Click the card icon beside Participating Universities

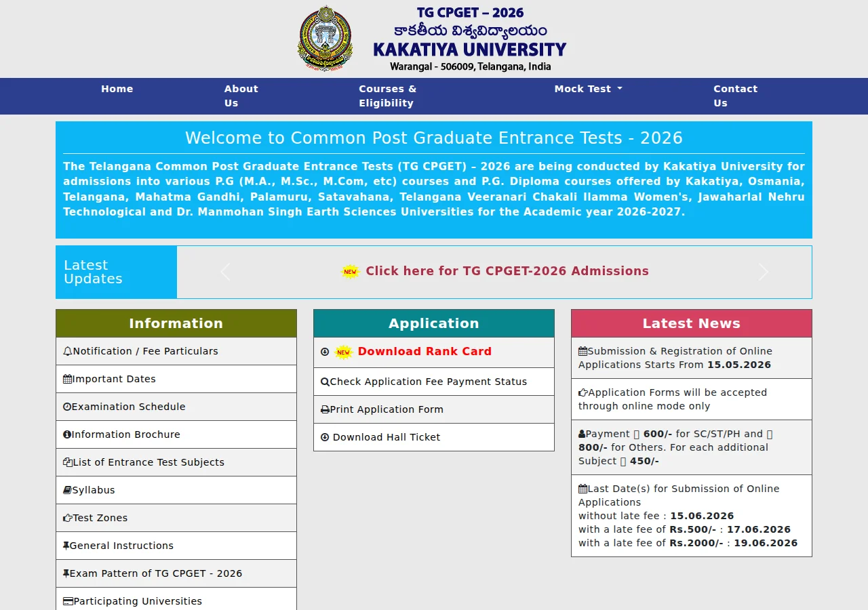click(68, 601)
